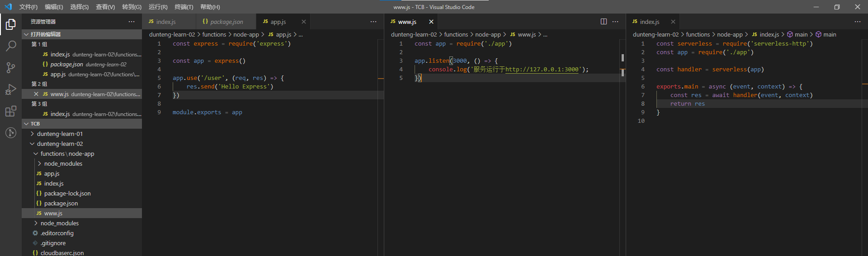The height and width of the screenshot is (256, 868).
Task: Open more actions for third editor group
Action: (x=858, y=22)
